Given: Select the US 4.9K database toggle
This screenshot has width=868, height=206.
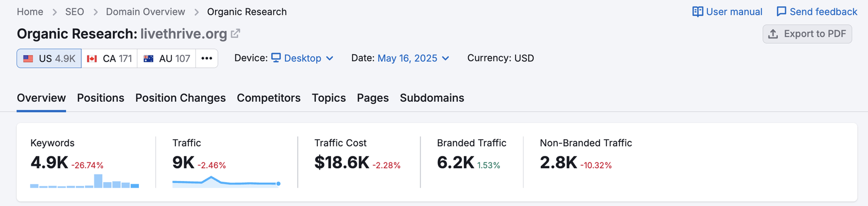Looking at the screenshot, I should [49, 58].
